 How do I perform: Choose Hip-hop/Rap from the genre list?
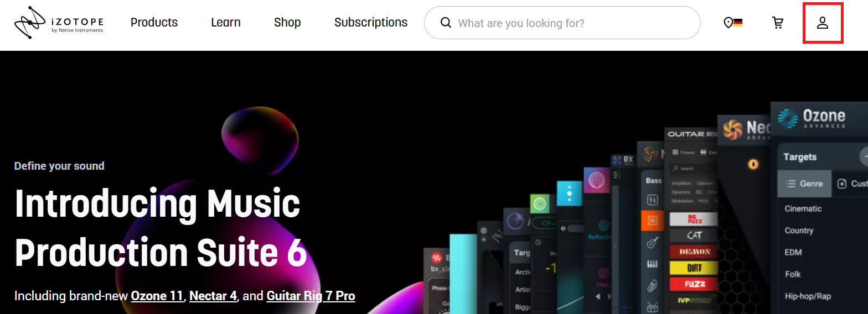pyautogui.click(x=808, y=296)
